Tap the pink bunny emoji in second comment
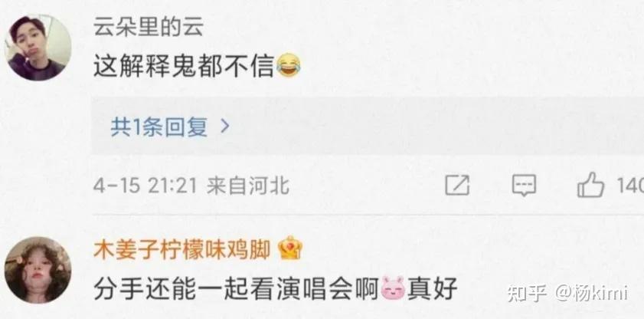 [x=393, y=288]
